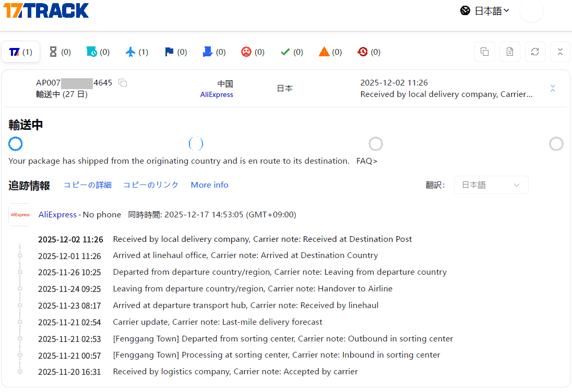This screenshot has width=572, height=392.
Task: Collapse all tracking results in toolbar
Action: coord(560,52)
